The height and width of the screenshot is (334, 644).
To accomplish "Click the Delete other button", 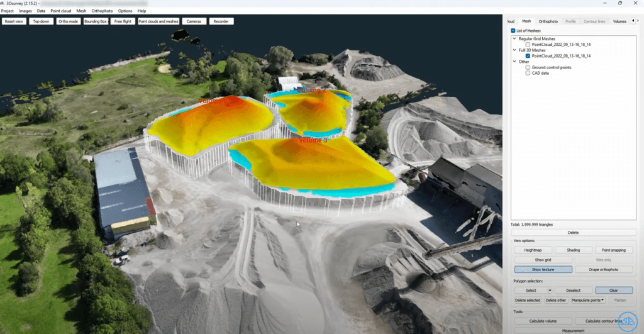I will click(556, 300).
